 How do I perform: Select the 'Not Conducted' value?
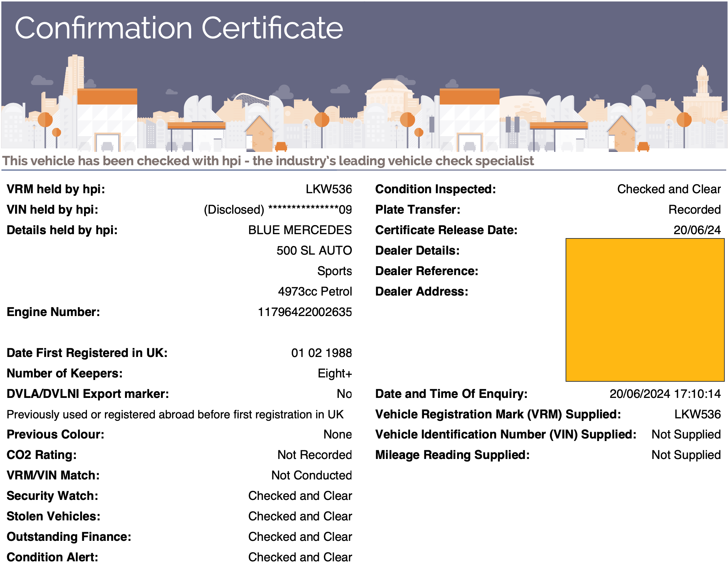tap(312, 475)
